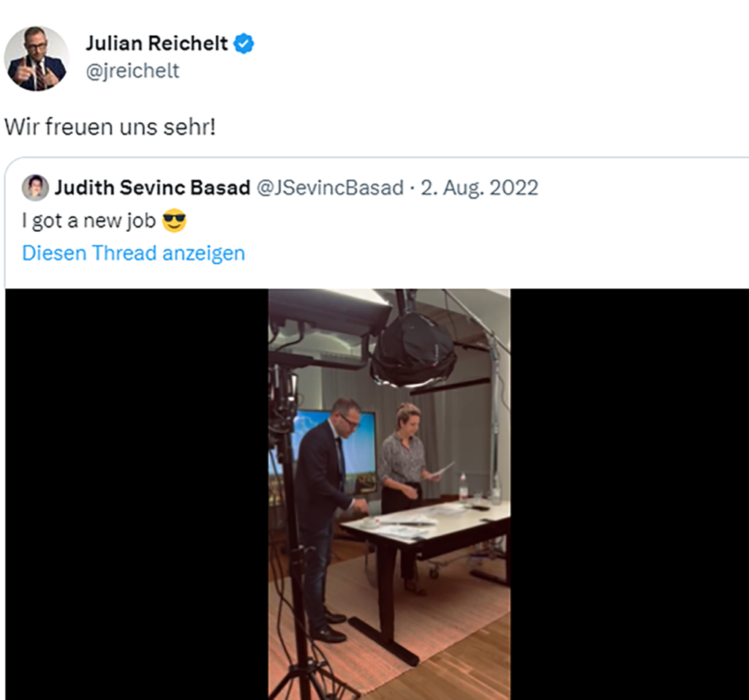This screenshot has height=700, width=749.
Task: Click the woman holding paper in video
Action: [403, 468]
